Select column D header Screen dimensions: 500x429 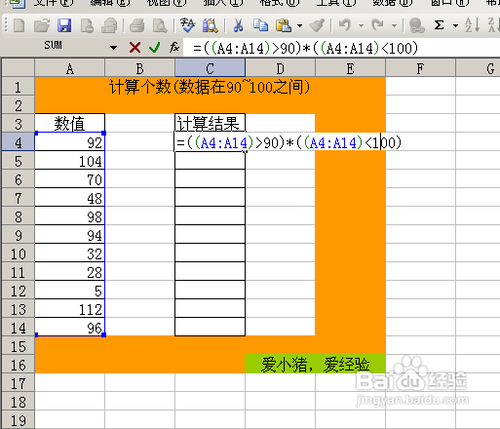(x=280, y=69)
